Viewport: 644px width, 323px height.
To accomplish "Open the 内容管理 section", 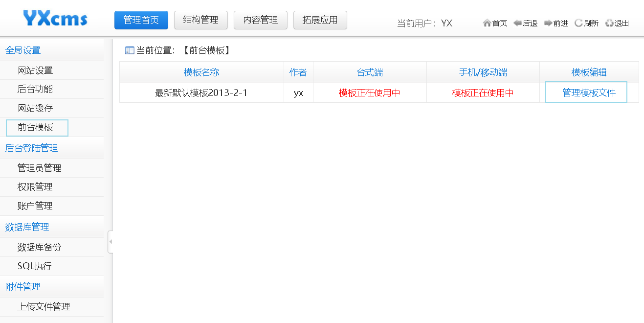I will (260, 20).
